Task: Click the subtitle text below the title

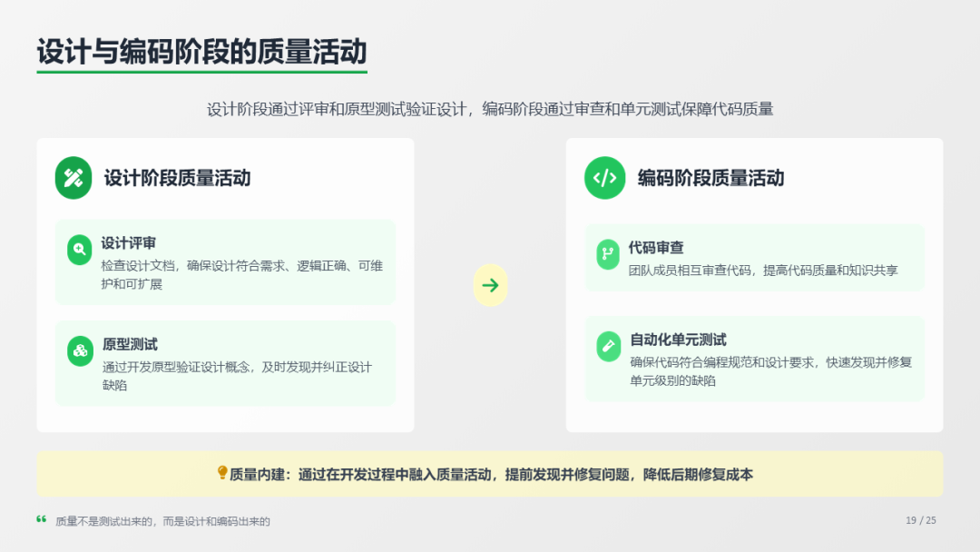Action: [x=490, y=110]
